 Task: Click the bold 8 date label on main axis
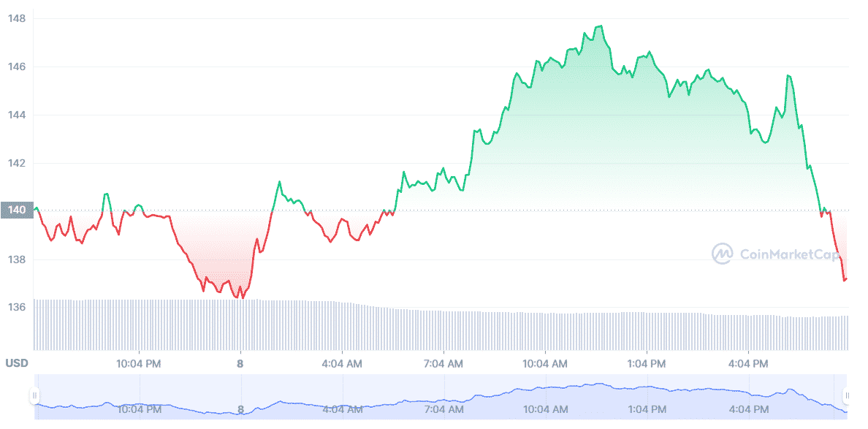coord(240,363)
